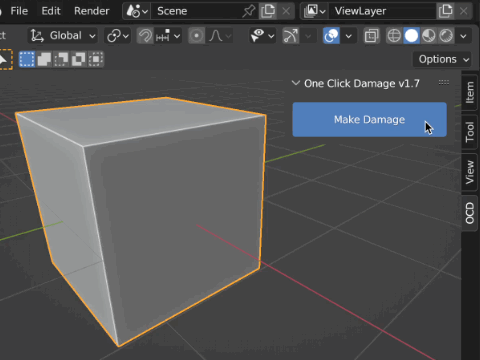Viewport: 480px width, 360px height.
Task: Delete the current scene
Action: tap(286, 11)
